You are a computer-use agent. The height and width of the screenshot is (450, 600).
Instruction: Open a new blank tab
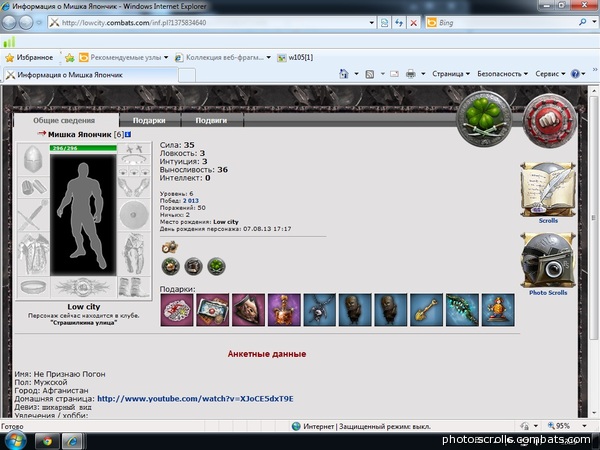(x=187, y=75)
